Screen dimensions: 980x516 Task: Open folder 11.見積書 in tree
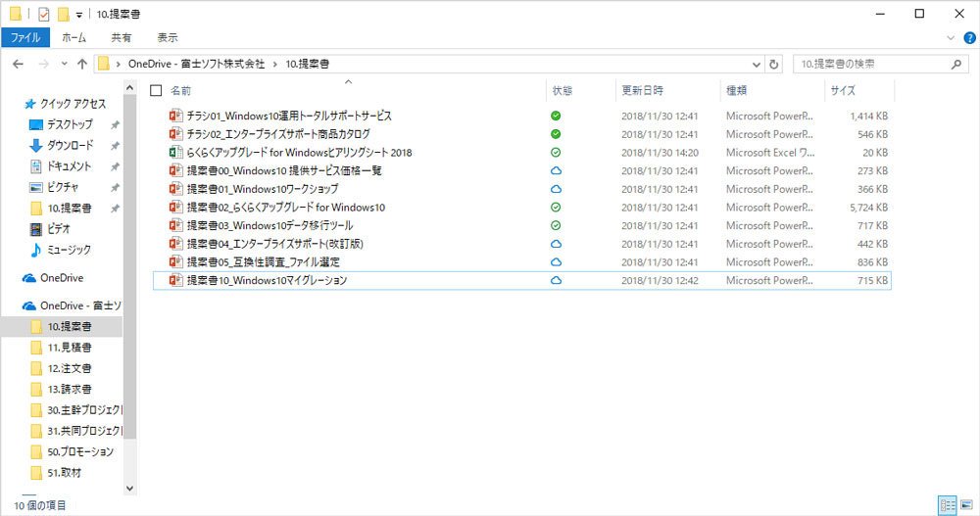pyautogui.click(x=70, y=348)
